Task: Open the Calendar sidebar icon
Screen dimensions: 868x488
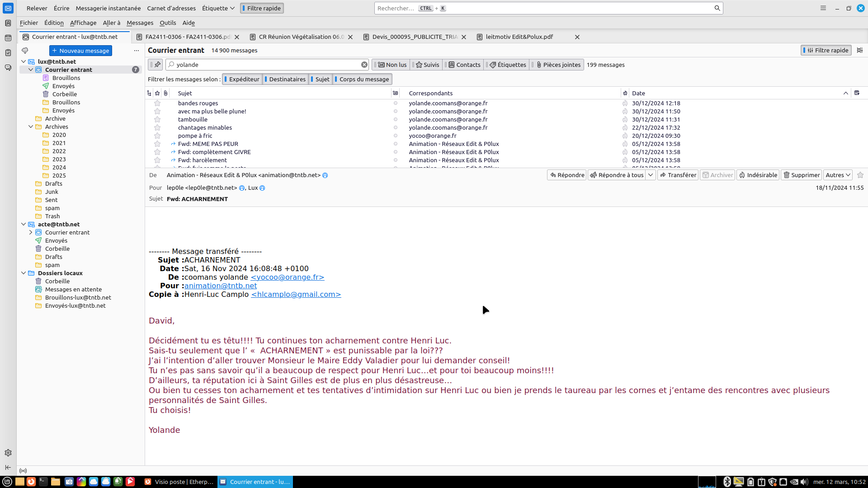Action: (x=8, y=38)
